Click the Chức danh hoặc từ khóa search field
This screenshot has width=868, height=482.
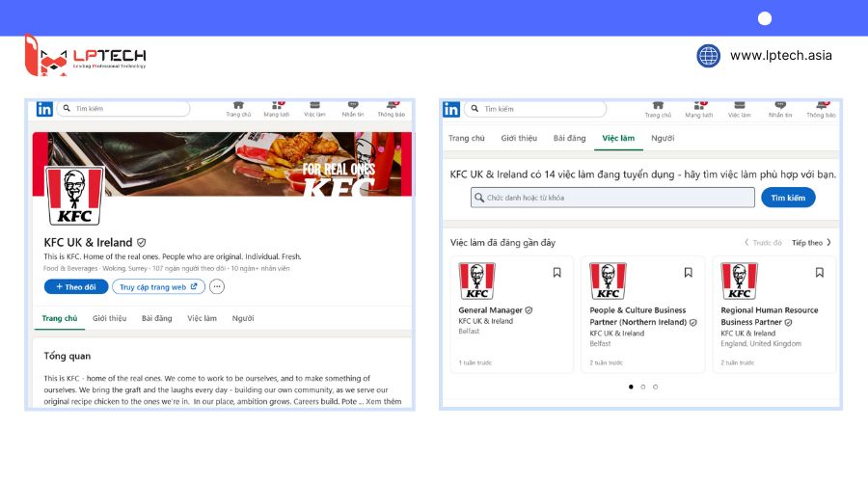pyautogui.click(x=613, y=198)
